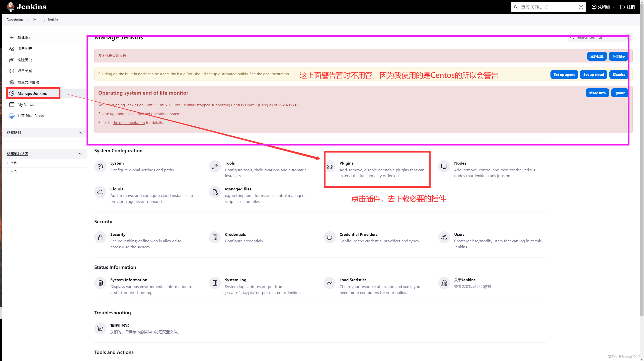
Task: Click the "Tools and Actions" heading
Action: tap(114, 352)
